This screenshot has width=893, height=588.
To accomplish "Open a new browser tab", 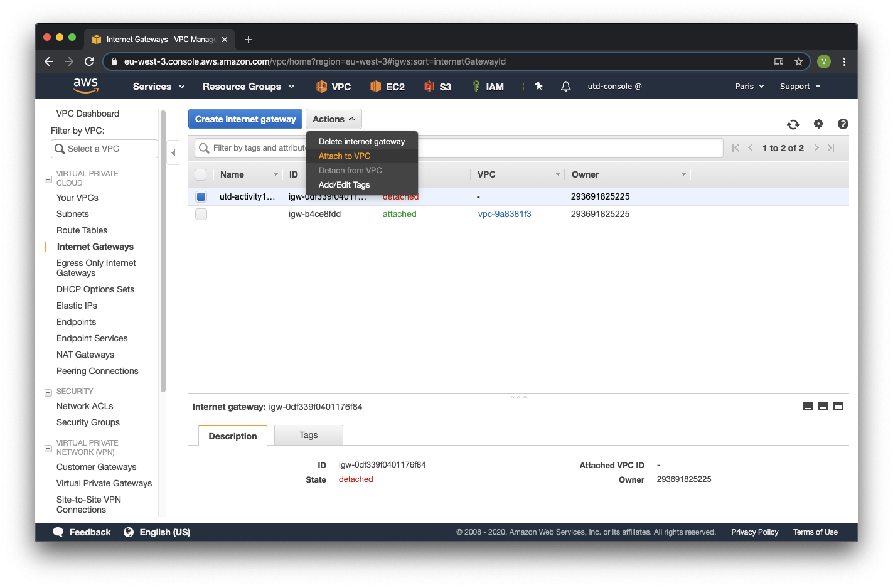I will [249, 40].
